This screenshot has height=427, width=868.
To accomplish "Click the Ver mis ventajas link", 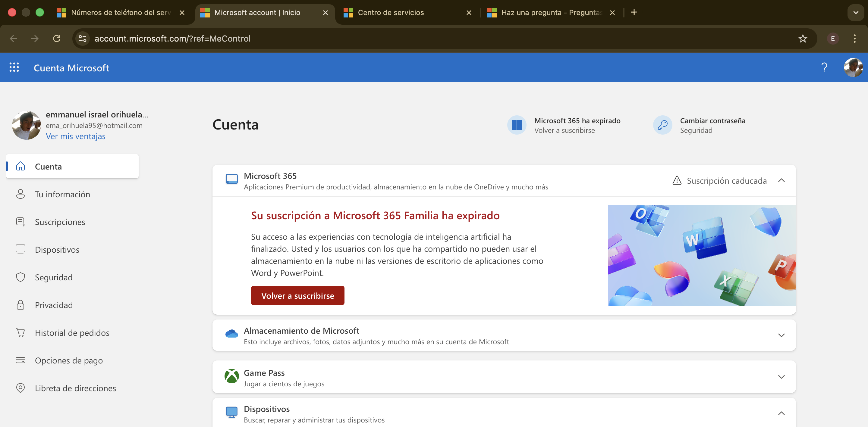I will pyautogui.click(x=75, y=136).
